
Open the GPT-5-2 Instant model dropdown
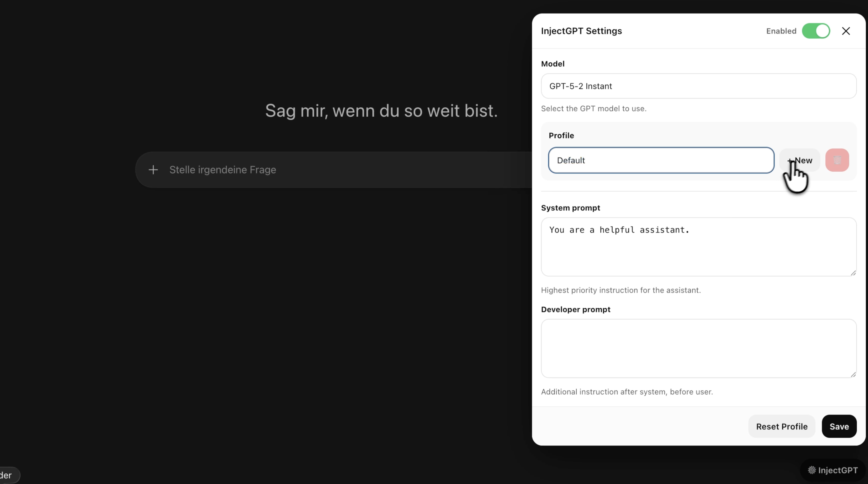pos(698,86)
